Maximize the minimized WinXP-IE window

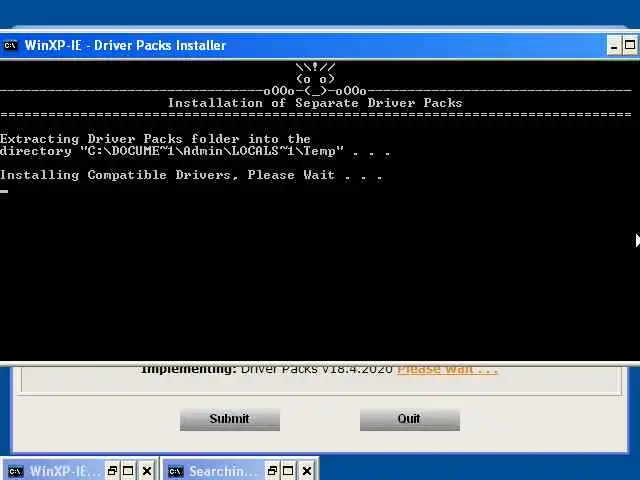128,471
